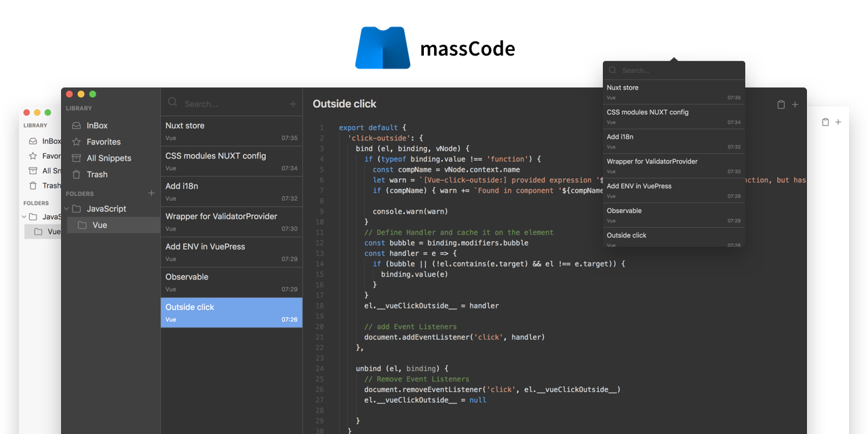Click the Trash bin icon in dark sidebar
Image resolution: width=868 pixels, height=434 pixels.
point(76,174)
